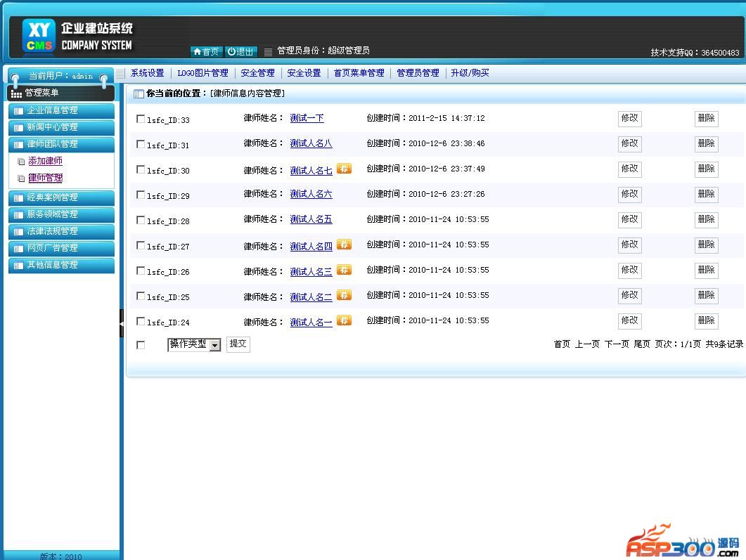The height and width of the screenshot is (560, 746).
Task: Open the 操作类型 dropdown
Action: [194, 344]
